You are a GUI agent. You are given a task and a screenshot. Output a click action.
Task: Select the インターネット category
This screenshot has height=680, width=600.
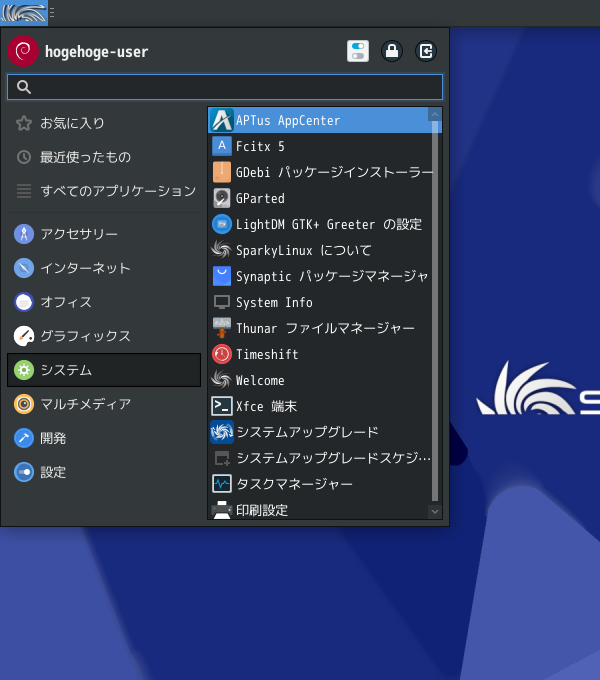click(104, 268)
